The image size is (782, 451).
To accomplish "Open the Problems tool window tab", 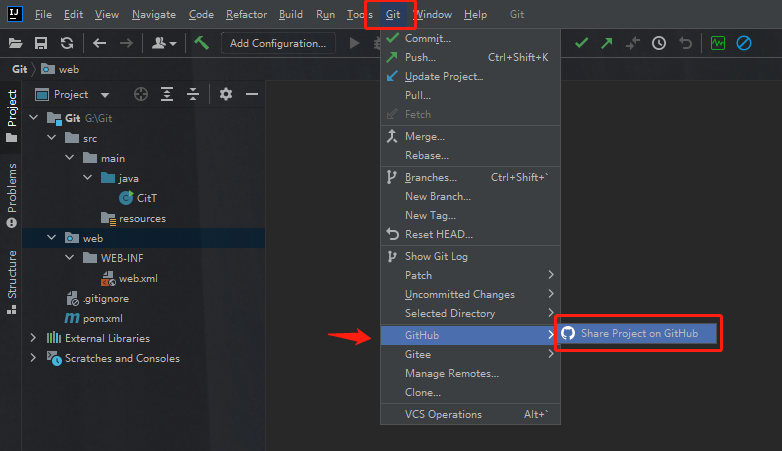I will point(11,195).
